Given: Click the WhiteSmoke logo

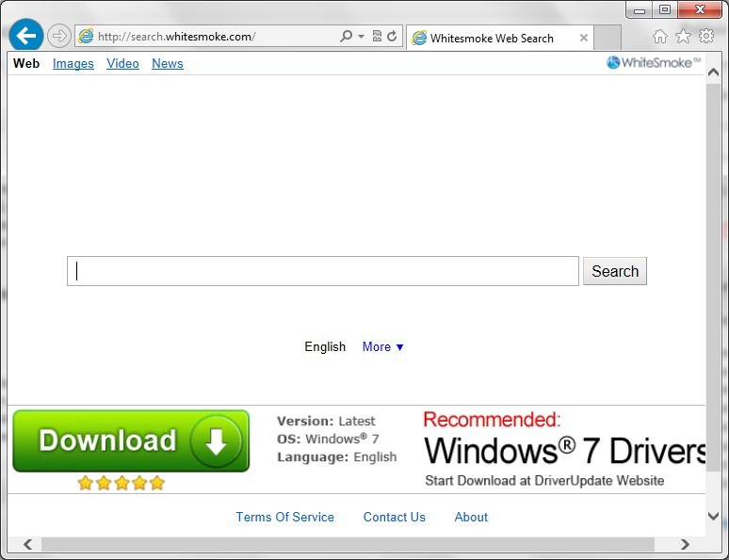Looking at the screenshot, I should 654,62.
